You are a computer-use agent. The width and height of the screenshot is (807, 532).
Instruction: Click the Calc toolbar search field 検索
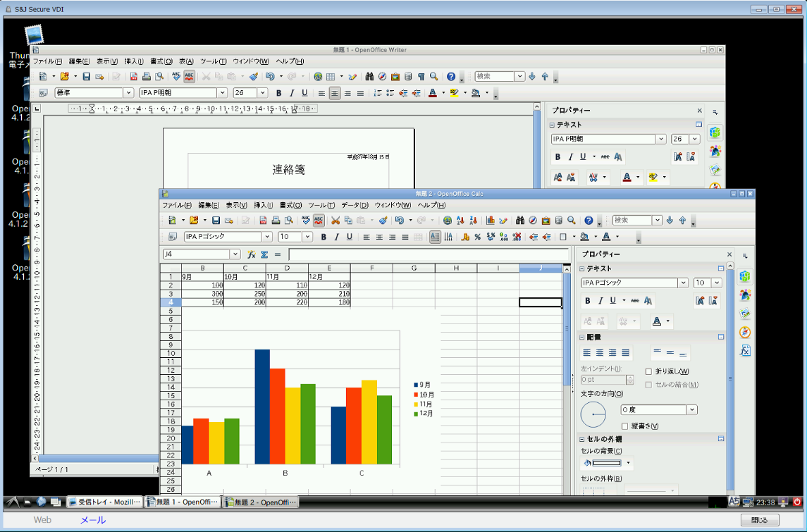pyautogui.click(x=632, y=221)
